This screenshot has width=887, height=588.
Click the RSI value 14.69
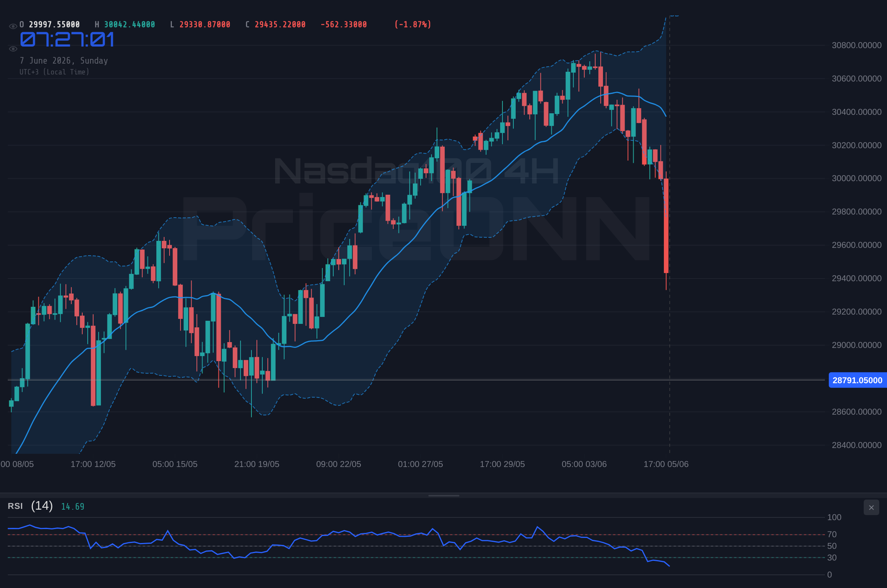(73, 507)
